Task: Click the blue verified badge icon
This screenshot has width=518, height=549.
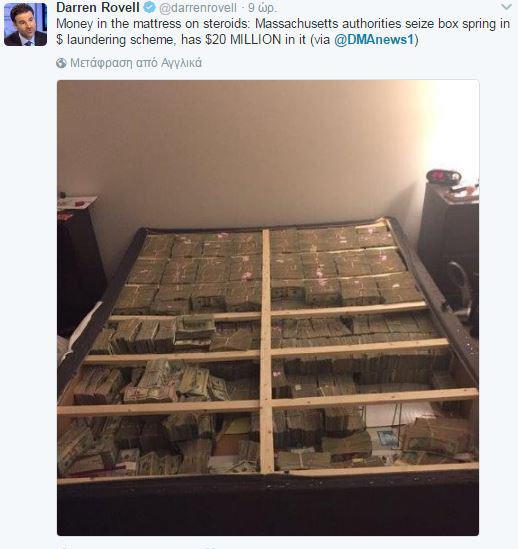Action: [150, 7]
